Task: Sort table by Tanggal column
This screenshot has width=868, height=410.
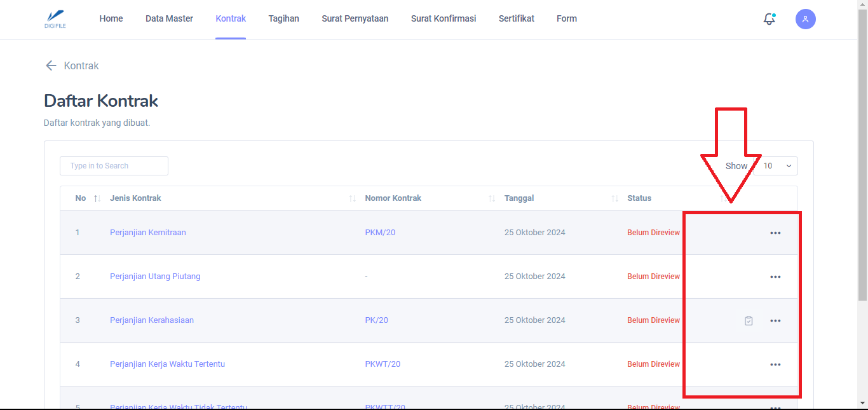Action: coord(614,198)
